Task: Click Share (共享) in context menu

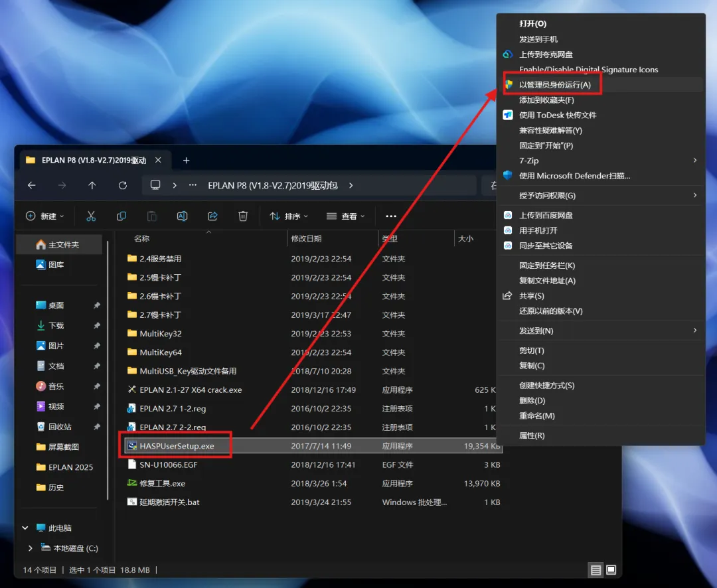Action: pyautogui.click(x=600, y=296)
